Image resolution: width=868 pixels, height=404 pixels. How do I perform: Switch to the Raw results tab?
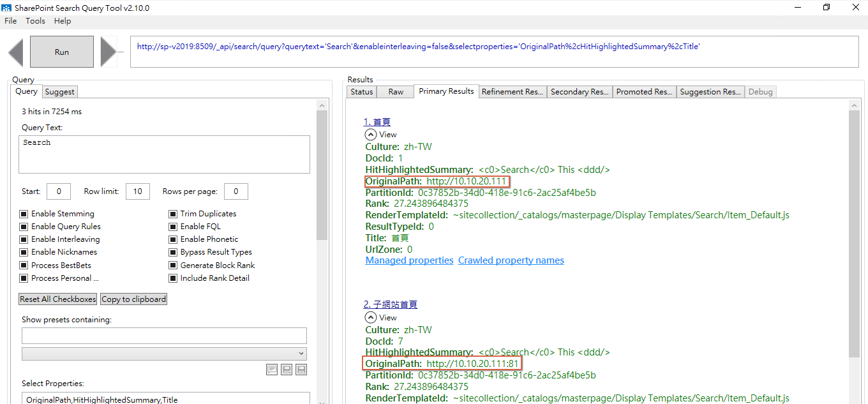pyautogui.click(x=396, y=92)
